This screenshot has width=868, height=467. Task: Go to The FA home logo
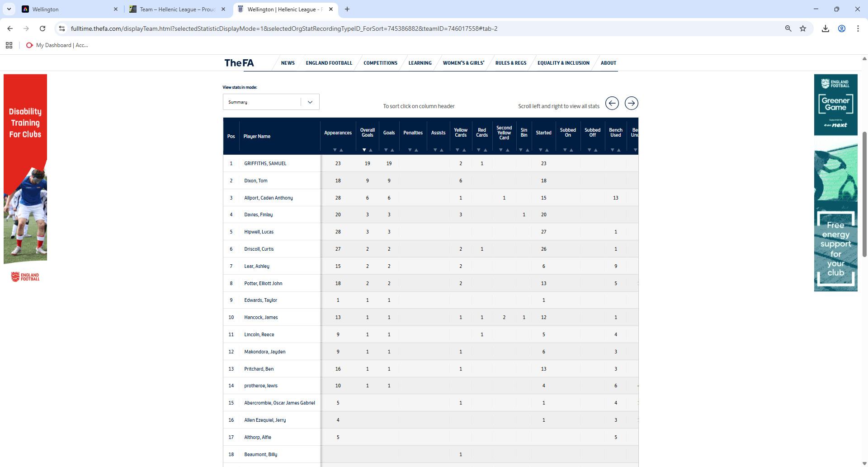239,63
